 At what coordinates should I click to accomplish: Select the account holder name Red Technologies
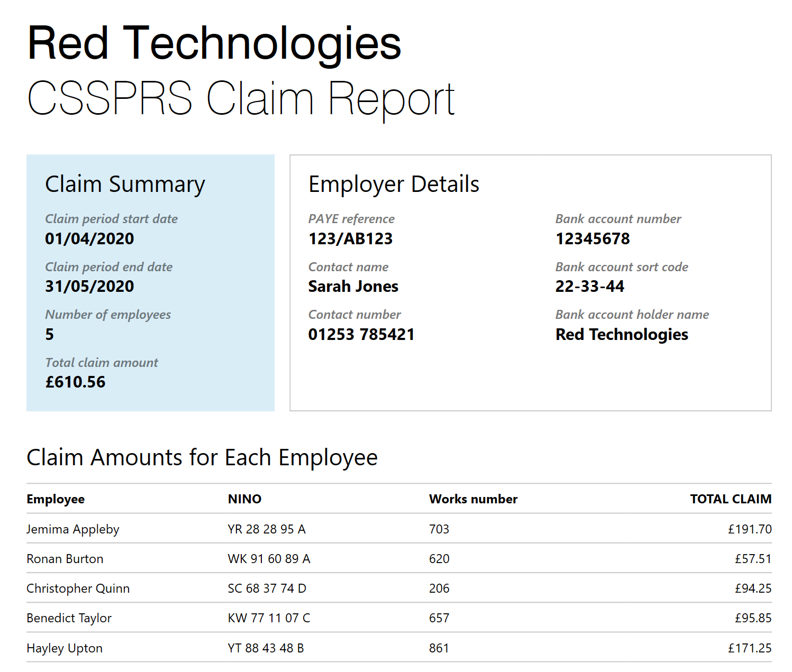pyautogui.click(x=622, y=335)
